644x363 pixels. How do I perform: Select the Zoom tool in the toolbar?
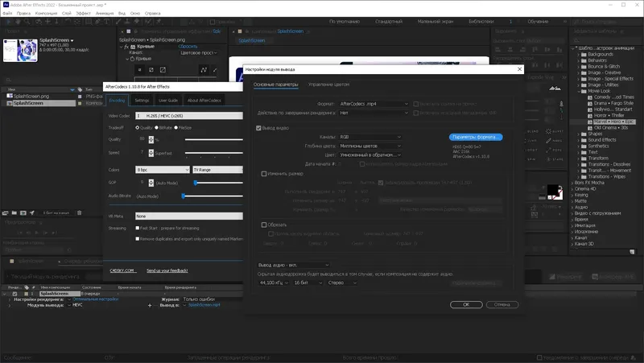27,22
